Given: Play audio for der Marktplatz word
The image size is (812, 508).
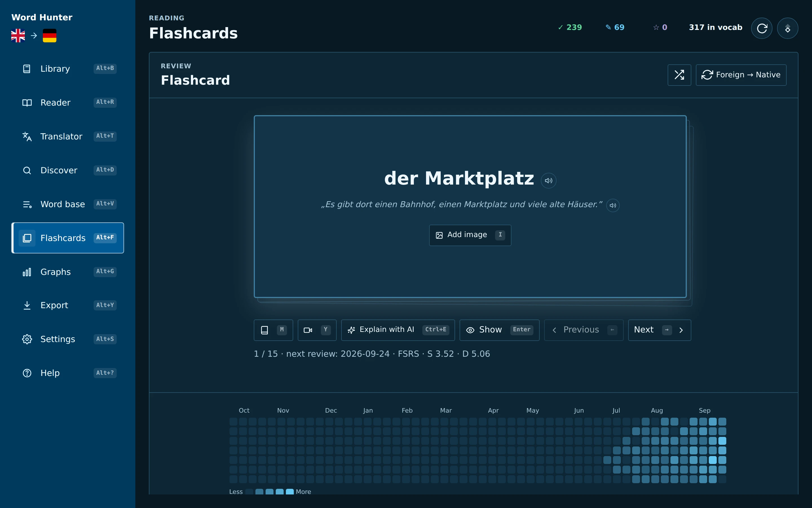Looking at the screenshot, I should (549, 180).
